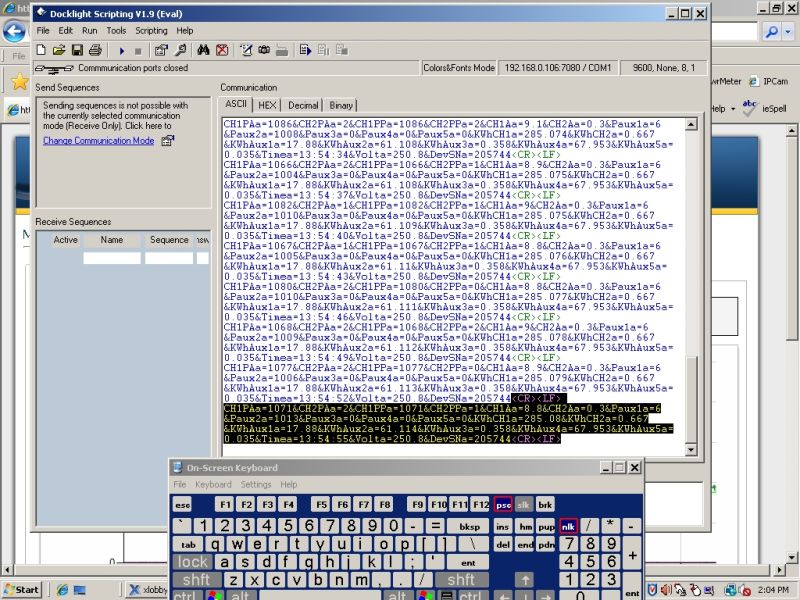Click the 192.168.0.106:7080 / COM1 status field
Screen dimensions: 800x600
click(x=558, y=68)
